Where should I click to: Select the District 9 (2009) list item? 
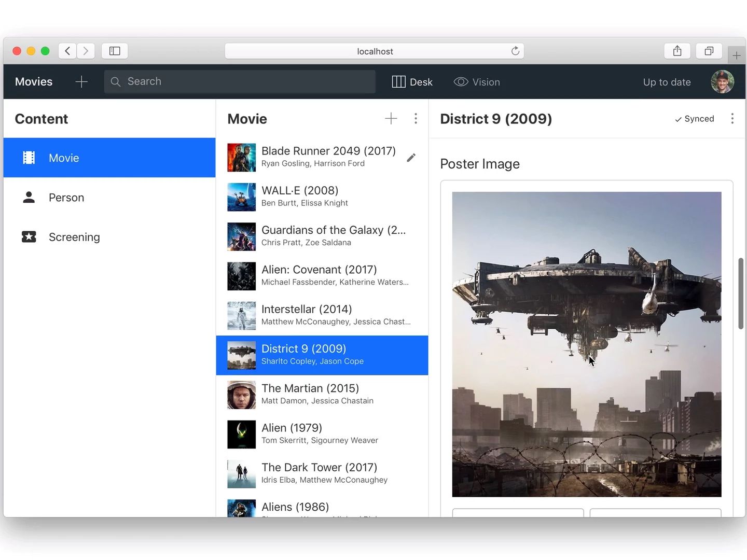tap(322, 355)
